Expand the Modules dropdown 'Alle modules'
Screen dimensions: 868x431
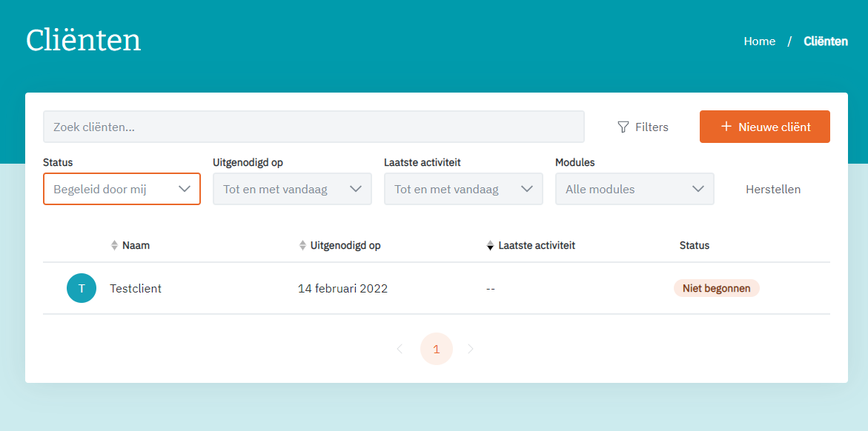(x=635, y=190)
